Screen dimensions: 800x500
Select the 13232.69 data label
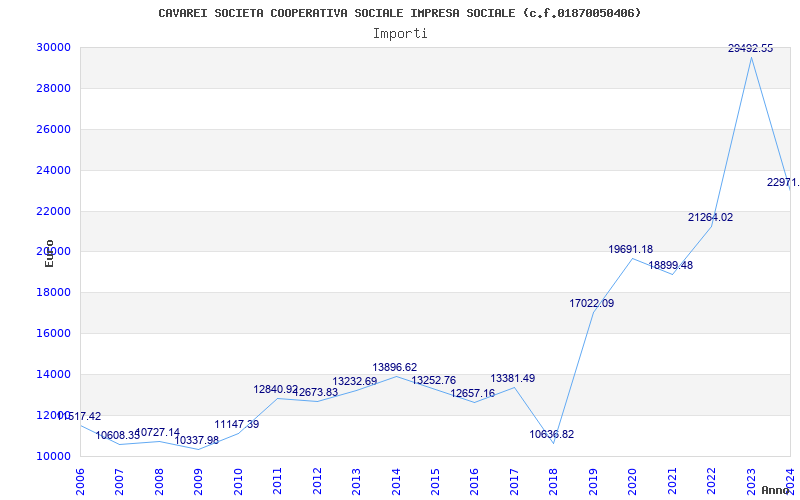pyautogui.click(x=355, y=382)
